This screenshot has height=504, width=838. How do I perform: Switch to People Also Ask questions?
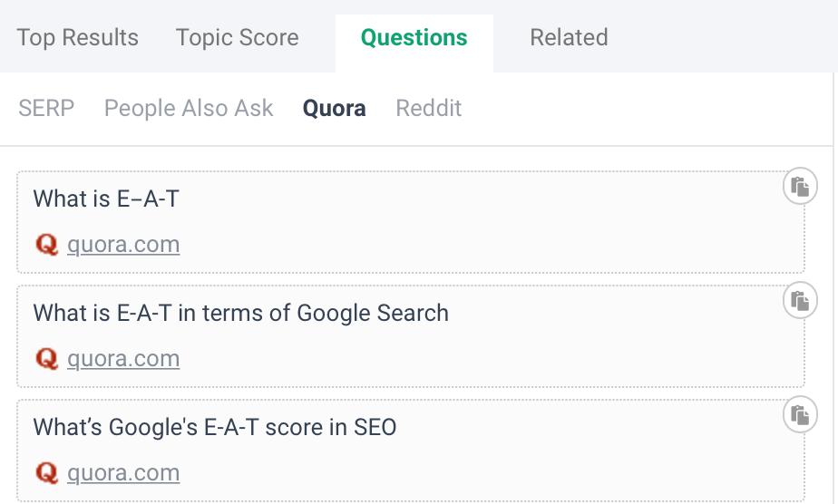(x=189, y=108)
